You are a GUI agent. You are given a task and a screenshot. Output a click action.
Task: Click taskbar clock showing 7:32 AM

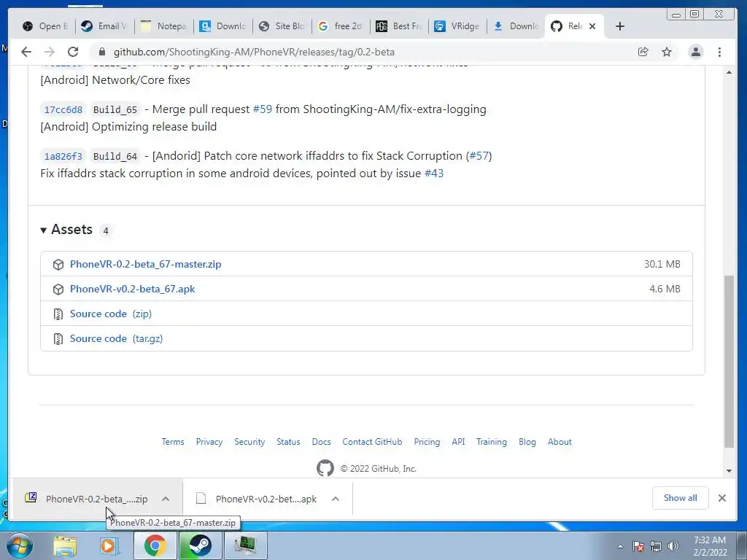click(x=709, y=546)
